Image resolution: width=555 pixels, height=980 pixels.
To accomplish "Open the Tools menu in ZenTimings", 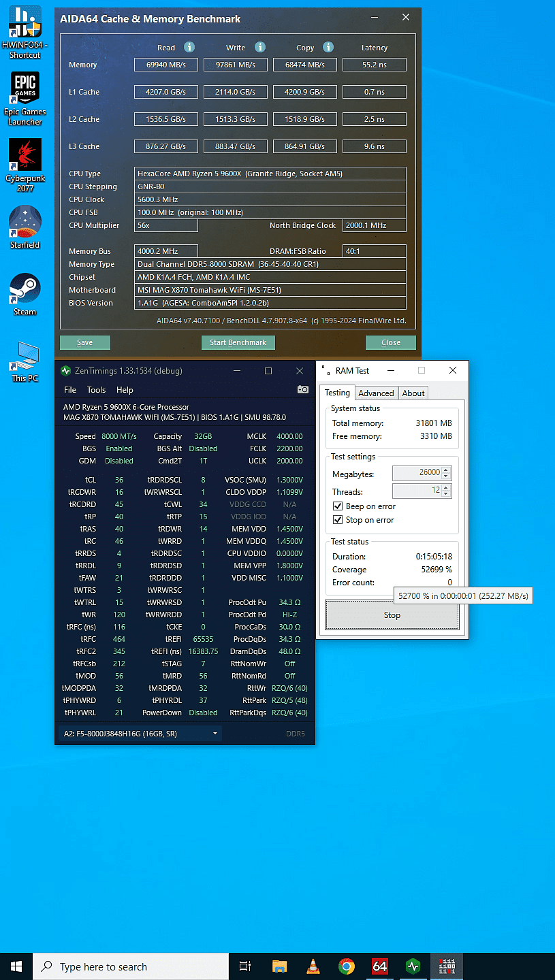I will [96, 390].
